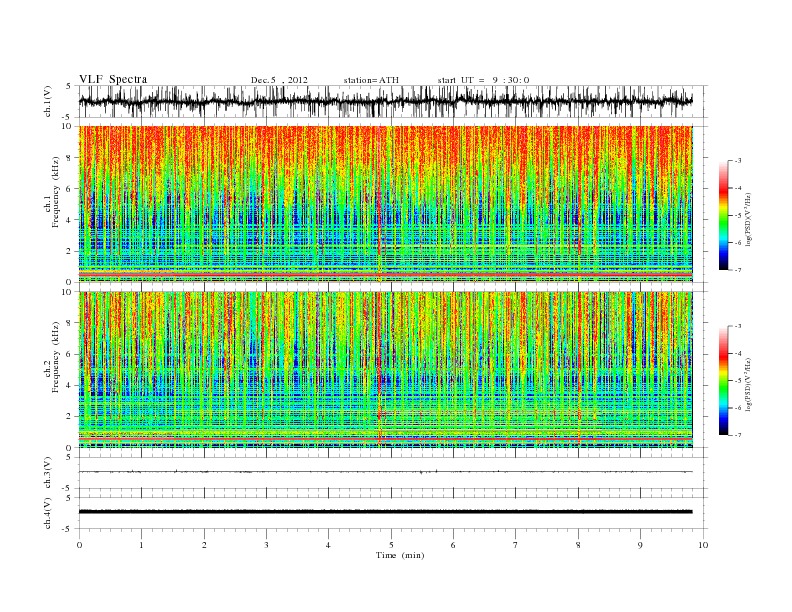Image resolution: width=792 pixels, height=612 pixels.
Task: Click time axis tick label "3"
Action: tap(266, 545)
